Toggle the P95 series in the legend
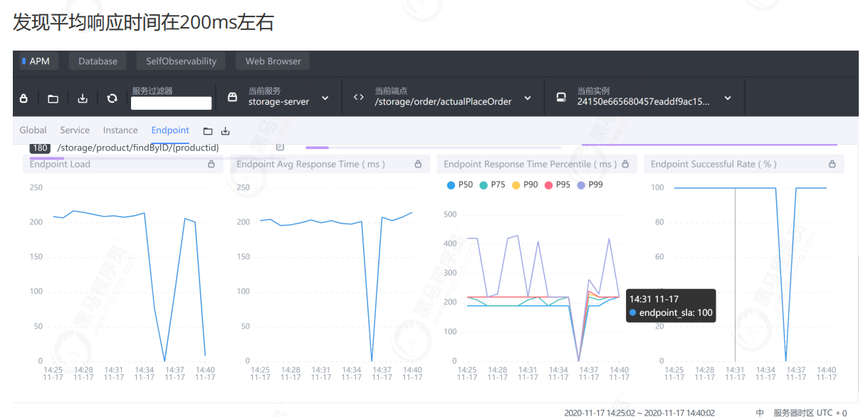The width and height of the screenshot is (868, 417). pyautogui.click(x=557, y=185)
